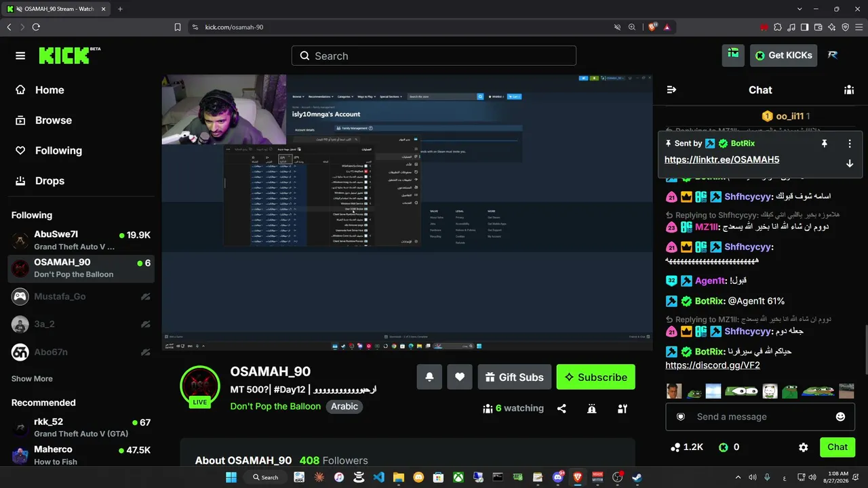Image resolution: width=868 pixels, height=488 pixels.
Task: Report the stream with the alert icon
Action: [x=591, y=409]
